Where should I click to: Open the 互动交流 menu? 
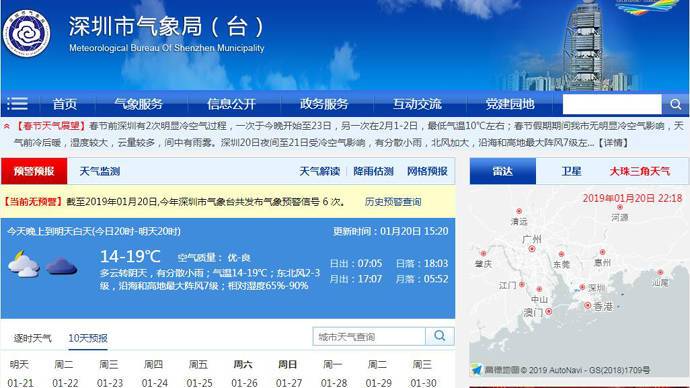click(x=417, y=104)
